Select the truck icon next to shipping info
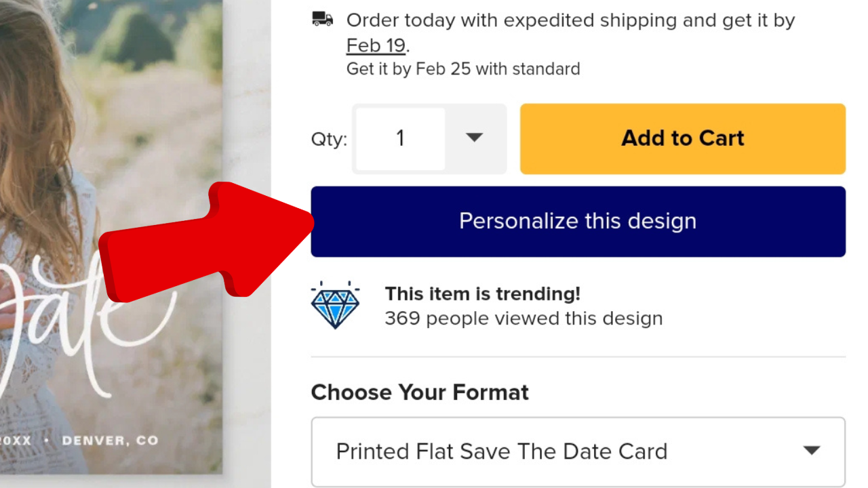 click(x=321, y=18)
